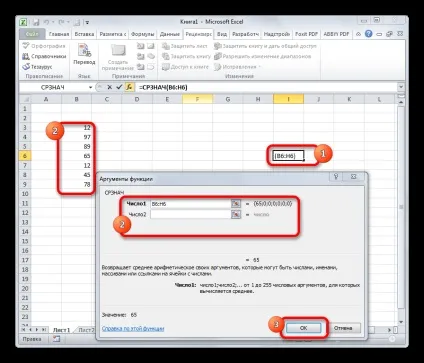This screenshot has width=424, height=363.
Task: Click the Redo arrow icon
Action: [x=61, y=22]
